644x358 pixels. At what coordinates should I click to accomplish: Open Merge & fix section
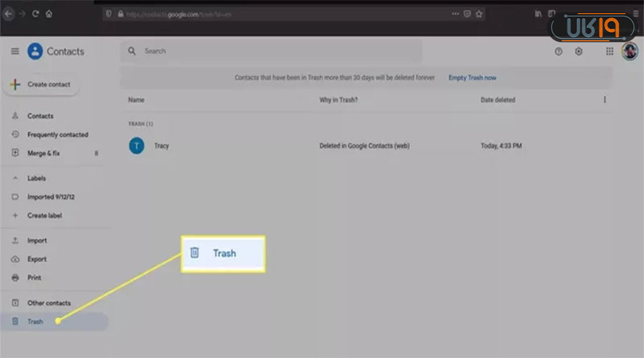click(x=43, y=153)
